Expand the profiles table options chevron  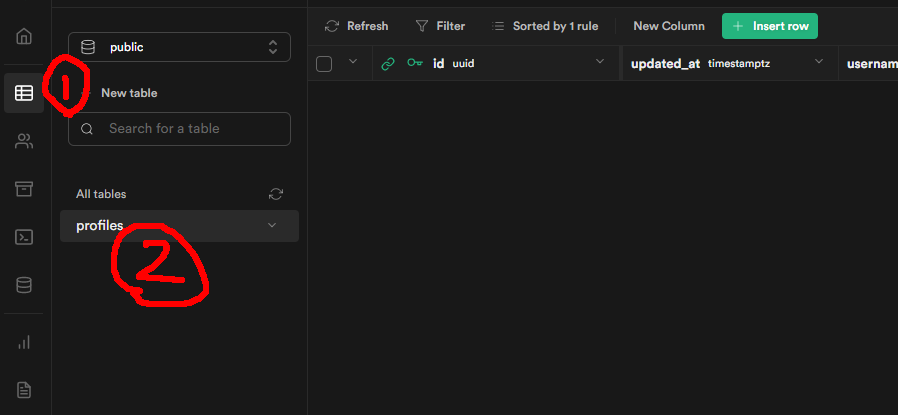coord(272,226)
